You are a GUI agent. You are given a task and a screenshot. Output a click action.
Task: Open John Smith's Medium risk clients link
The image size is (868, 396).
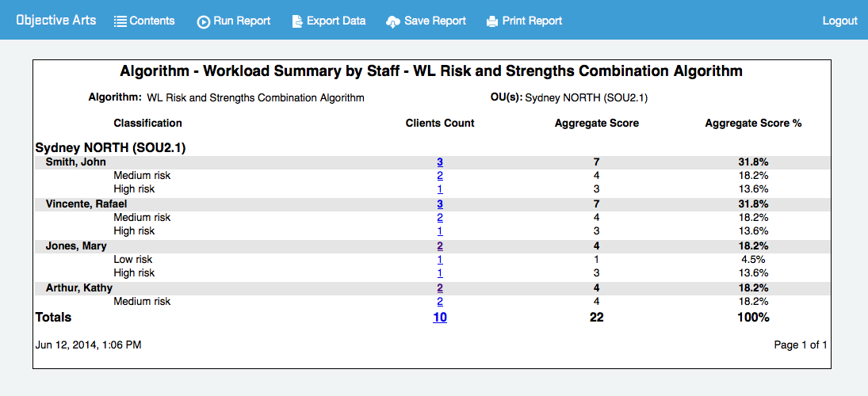440,175
